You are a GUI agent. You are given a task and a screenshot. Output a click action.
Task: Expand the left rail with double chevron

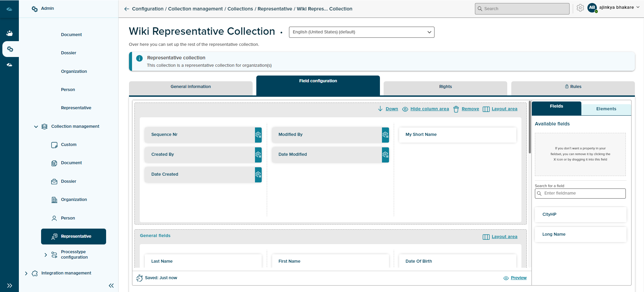[9, 286]
